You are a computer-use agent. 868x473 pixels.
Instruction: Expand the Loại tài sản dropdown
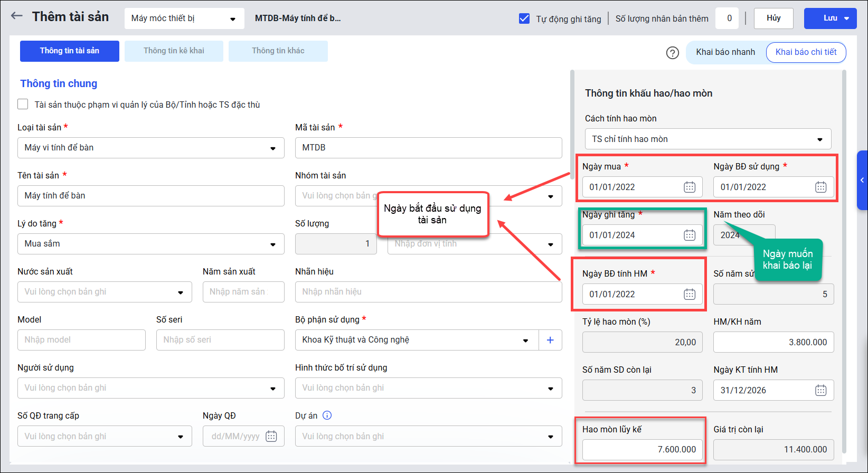272,148
